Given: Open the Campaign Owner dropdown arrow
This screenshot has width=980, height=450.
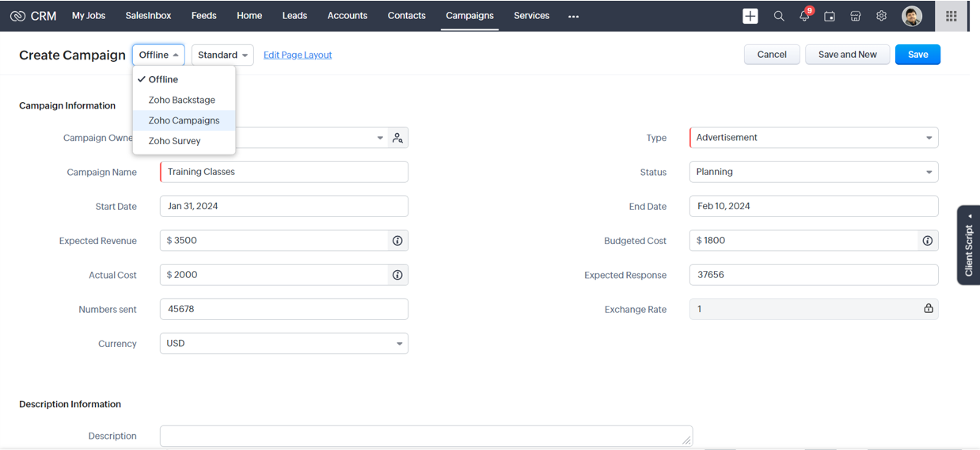Looking at the screenshot, I should pyautogui.click(x=380, y=138).
